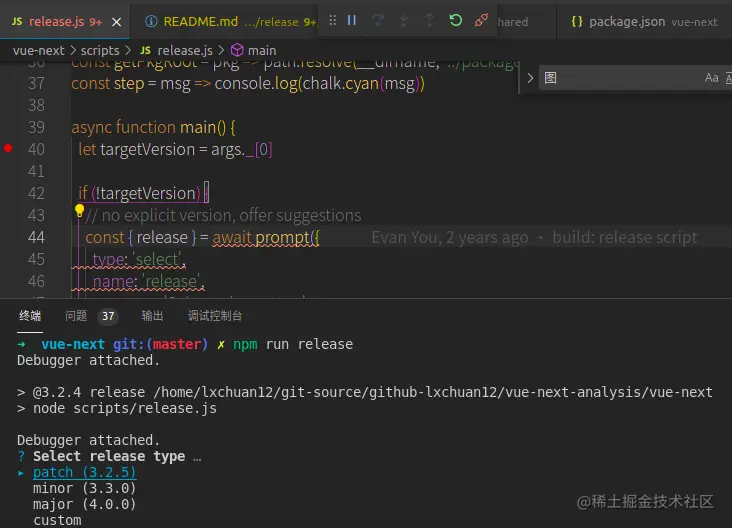
Task: Click the problems count badge 37
Action: (108, 316)
